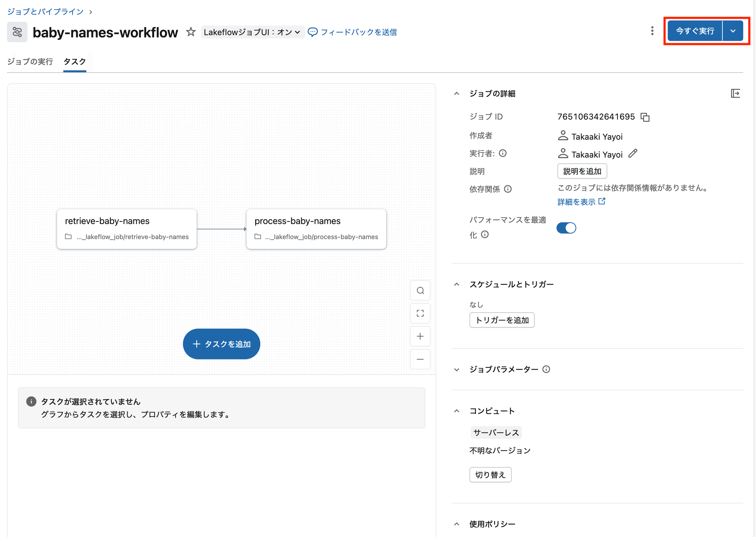Collapse the side panel with the panel icon
756x537 pixels.
tap(736, 94)
